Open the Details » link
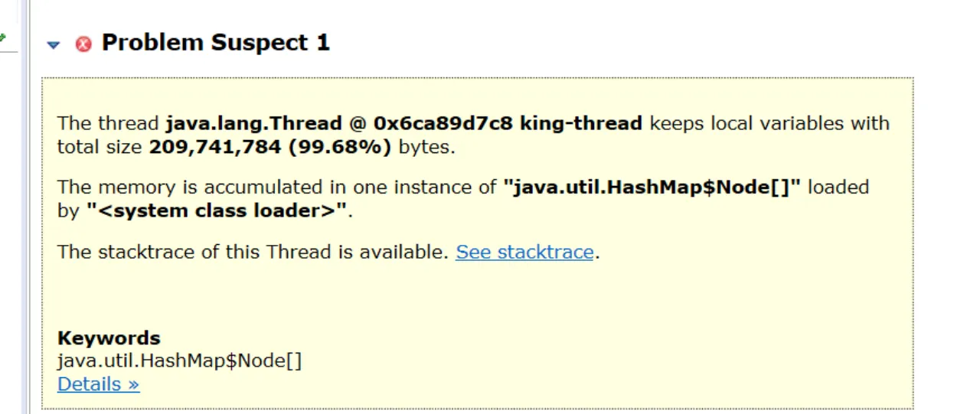 98,383
